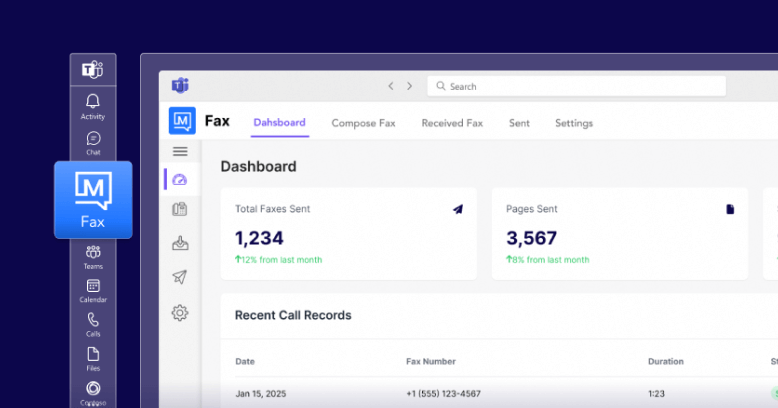Open the settings gear in side panel
Screen dimensions: 778x408
pos(180,313)
